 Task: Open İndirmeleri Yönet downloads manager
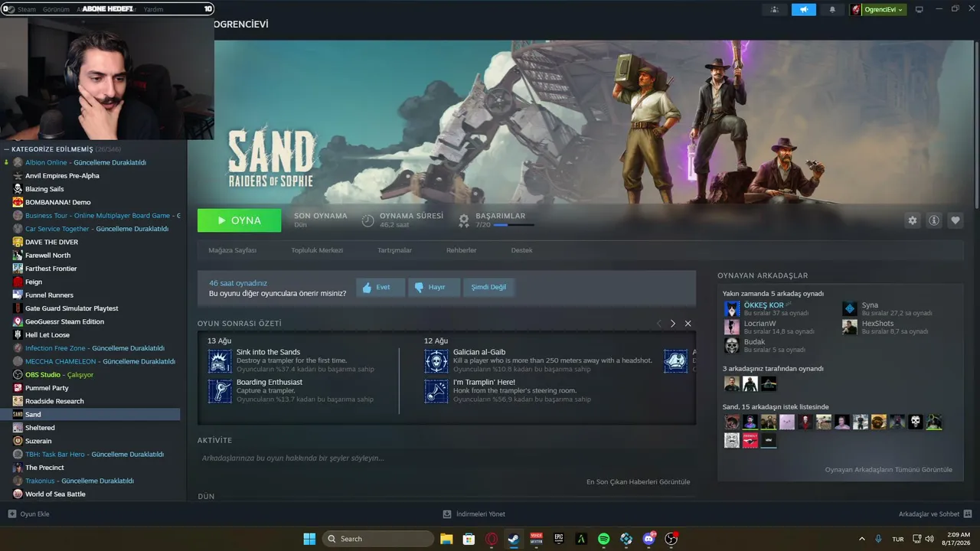(475, 514)
